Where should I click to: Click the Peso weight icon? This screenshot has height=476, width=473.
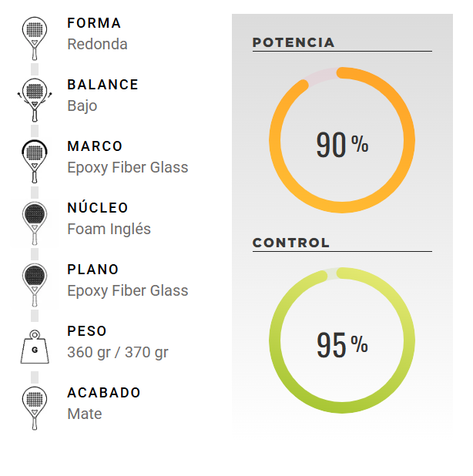35,347
